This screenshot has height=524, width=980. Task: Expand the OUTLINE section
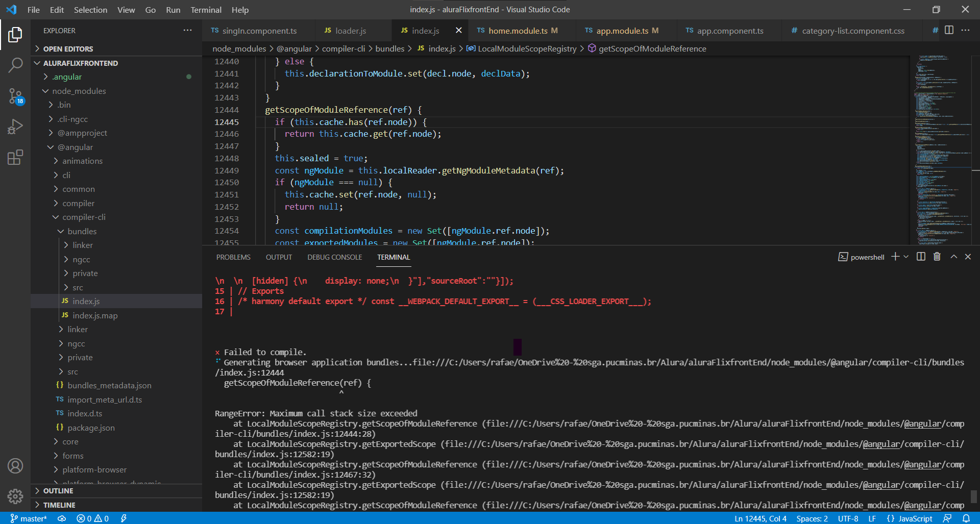[58, 490]
